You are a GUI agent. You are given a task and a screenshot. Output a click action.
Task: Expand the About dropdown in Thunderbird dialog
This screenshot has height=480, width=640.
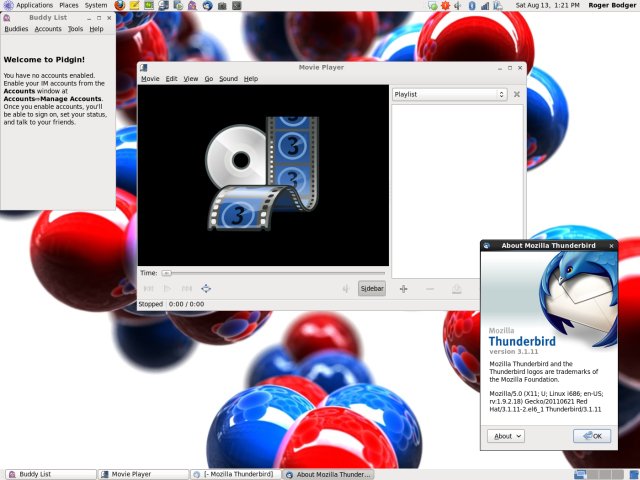coord(505,436)
